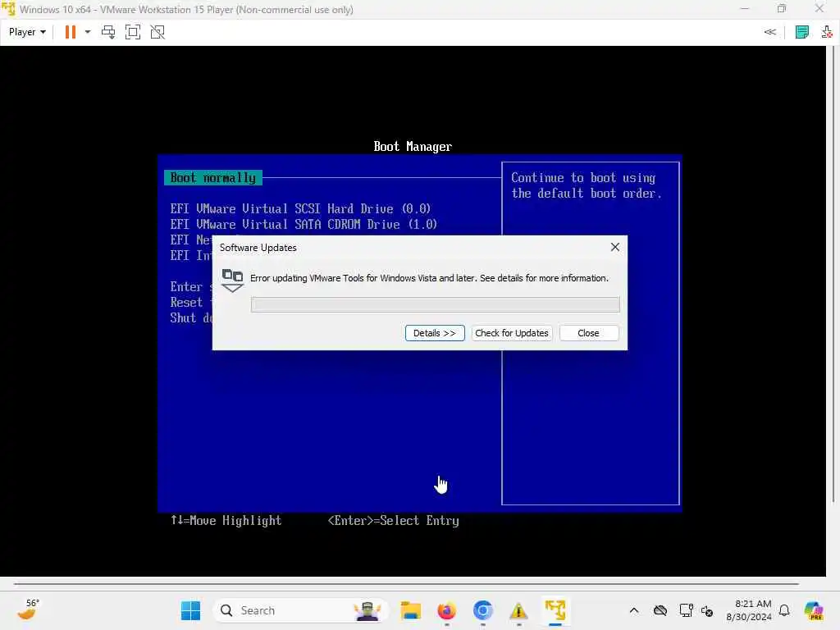Viewport: 840px width, 630px height.
Task: Open Chromium browser from taskbar
Action: pyautogui.click(x=482, y=610)
